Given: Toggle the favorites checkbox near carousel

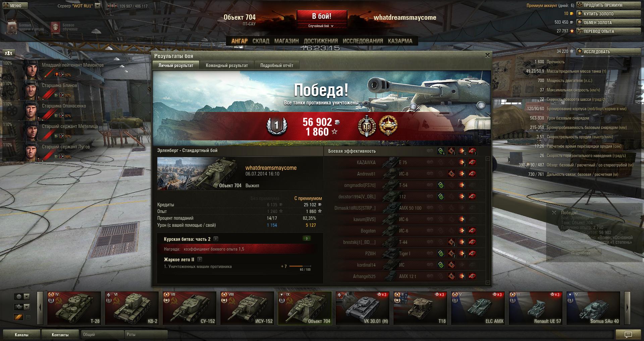Looking at the screenshot, I should pyautogui.click(x=28, y=317).
